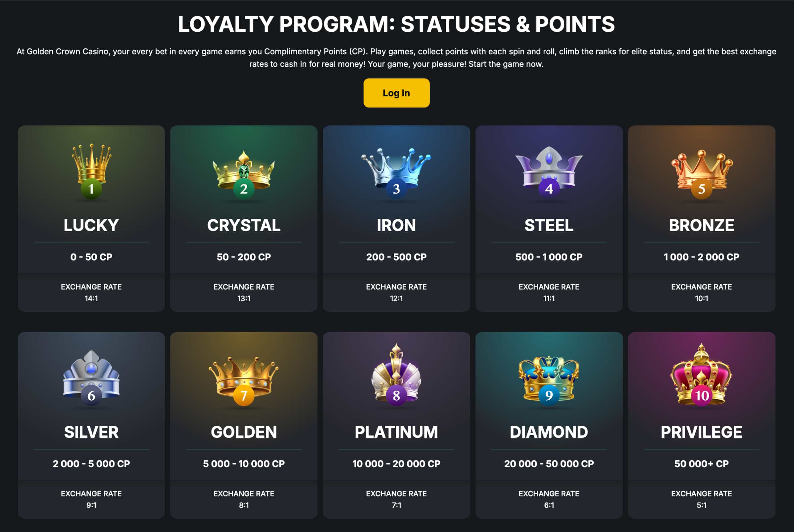Click the 50 000+ CP points label
This screenshot has width=794, height=532.
701,464
